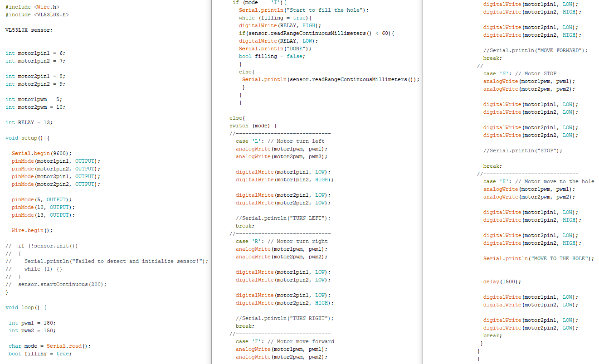Click the case 'F' Motor move forward line
The height and width of the screenshot is (364, 599).
click(x=284, y=341)
